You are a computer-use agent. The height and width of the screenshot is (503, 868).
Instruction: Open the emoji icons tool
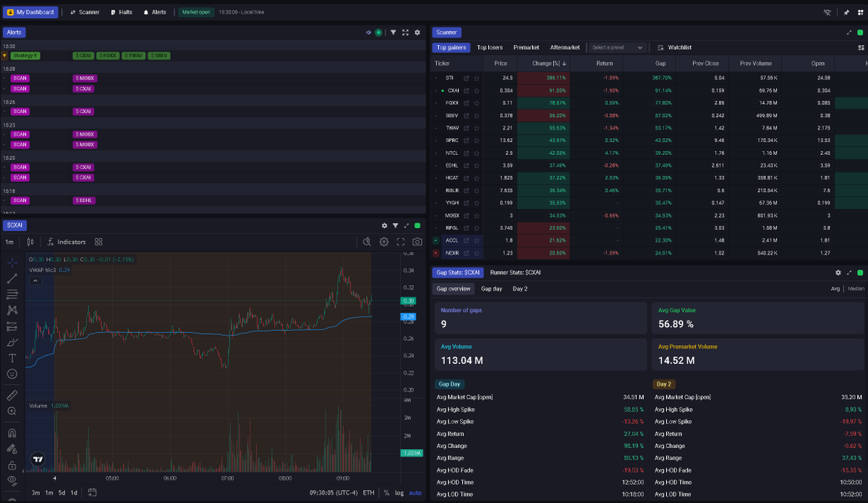coord(12,374)
